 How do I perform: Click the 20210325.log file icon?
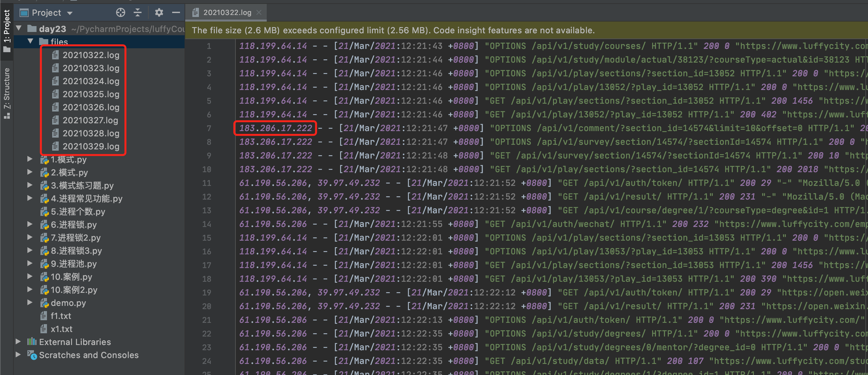click(55, 94)
